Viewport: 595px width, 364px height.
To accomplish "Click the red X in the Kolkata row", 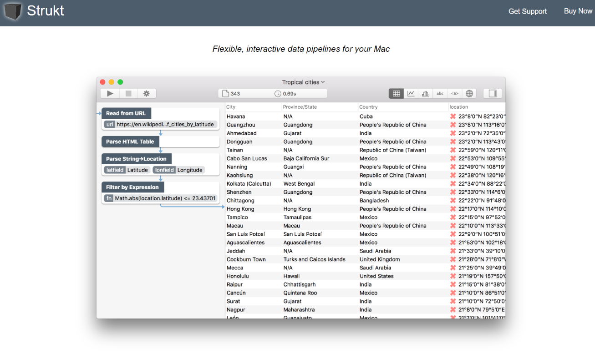I will tap(453, 184).
